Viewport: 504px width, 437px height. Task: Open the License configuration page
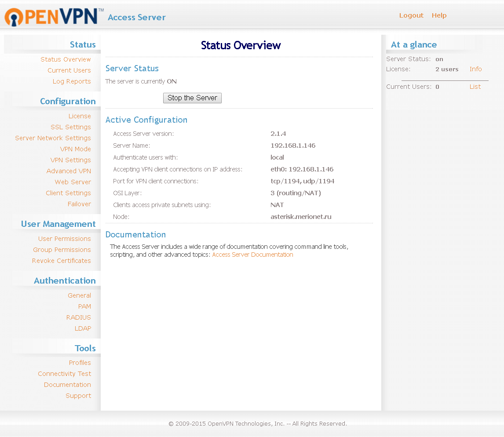click(80, 116)
